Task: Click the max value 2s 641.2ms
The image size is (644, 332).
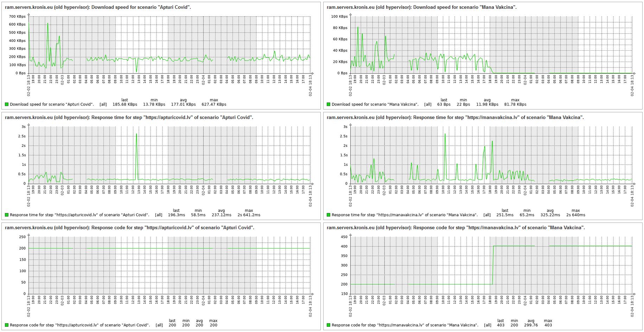Action: coord(249,215)
